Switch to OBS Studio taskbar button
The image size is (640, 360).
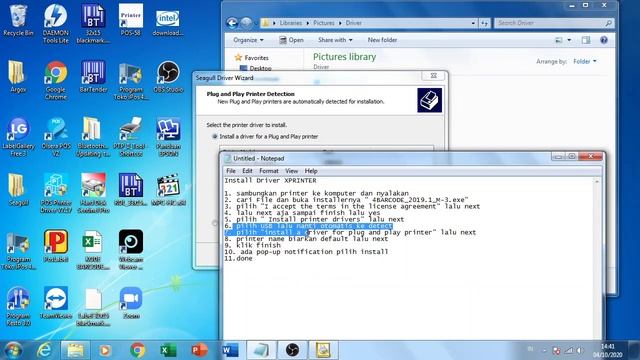(x=292, y=350)
